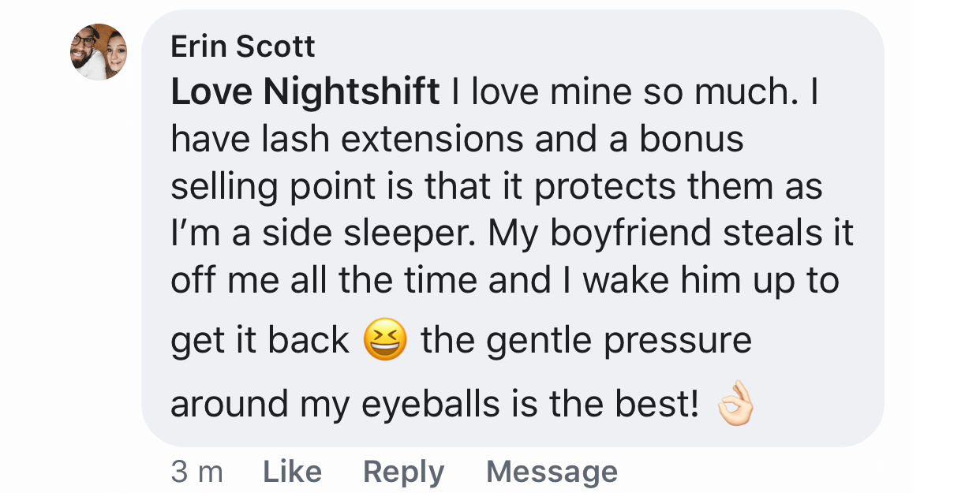Click the OK hand emoji
980x493 pixels.
pyautogui.click(x=735, y=405)
